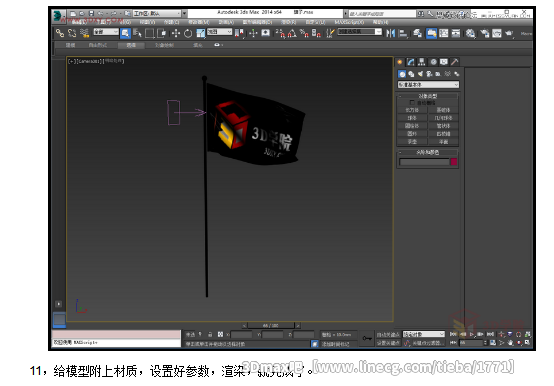Screen dimensions: 554x386
Task: Open the Schematic View
Action: 456,34
